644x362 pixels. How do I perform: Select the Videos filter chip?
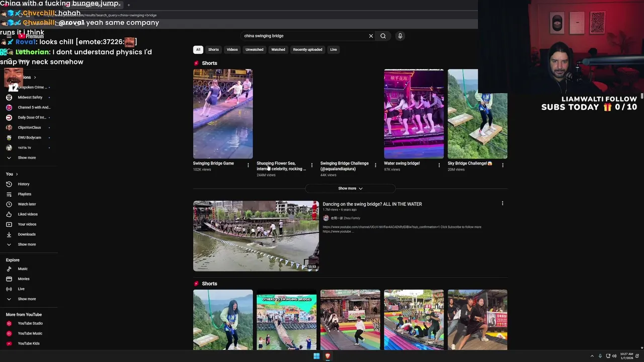(232, 50)
